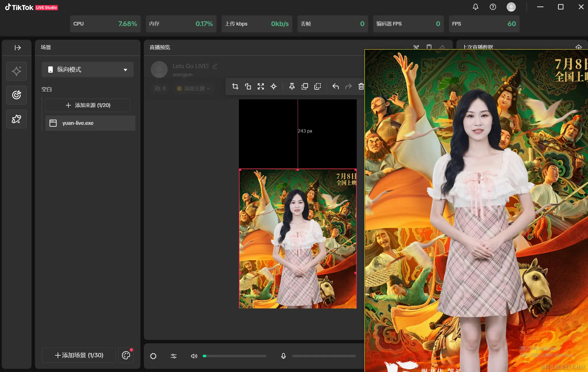Adjust the speaker volume slider
The height and width of the screenshot is (372, 588).
(x=234, y=356)
